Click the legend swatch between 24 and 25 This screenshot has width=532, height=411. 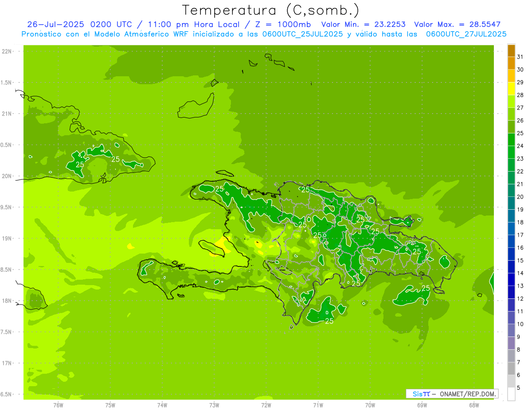tap(511, 140)
